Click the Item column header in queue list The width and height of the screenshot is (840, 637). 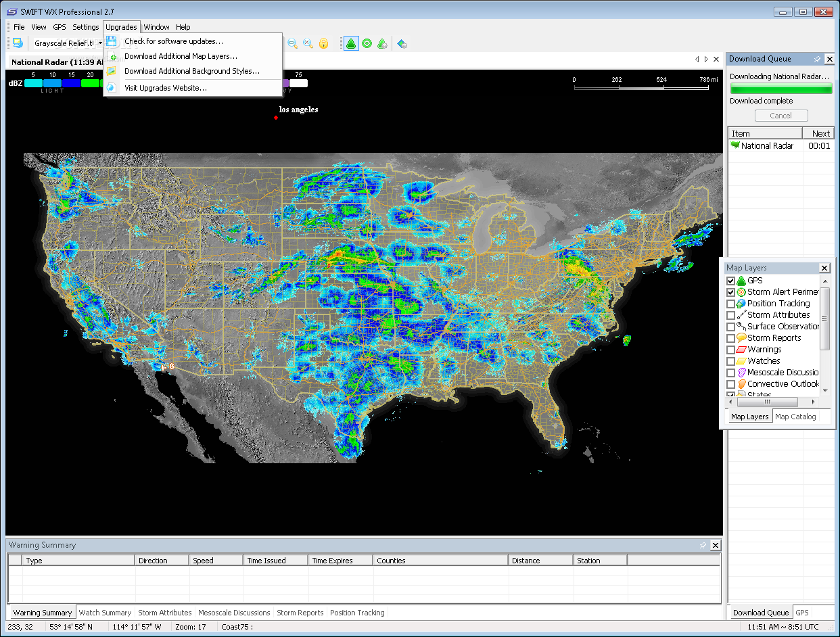click(765, 133)
